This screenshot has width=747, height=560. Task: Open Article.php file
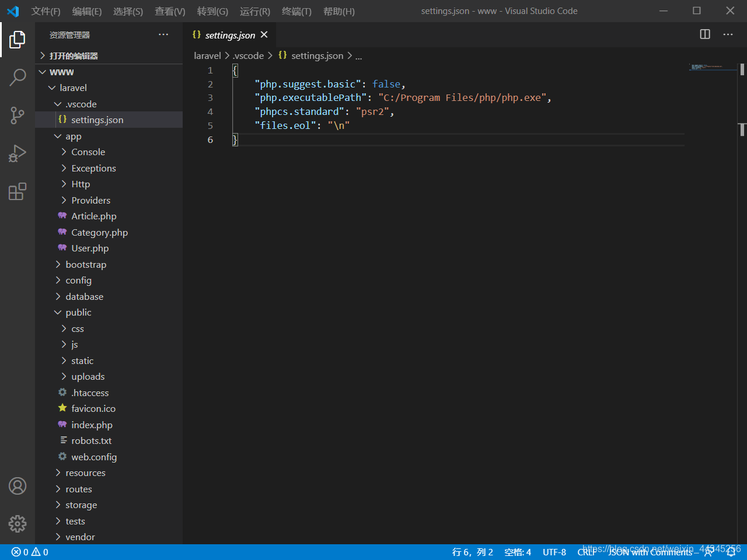(x=109, y=216)
